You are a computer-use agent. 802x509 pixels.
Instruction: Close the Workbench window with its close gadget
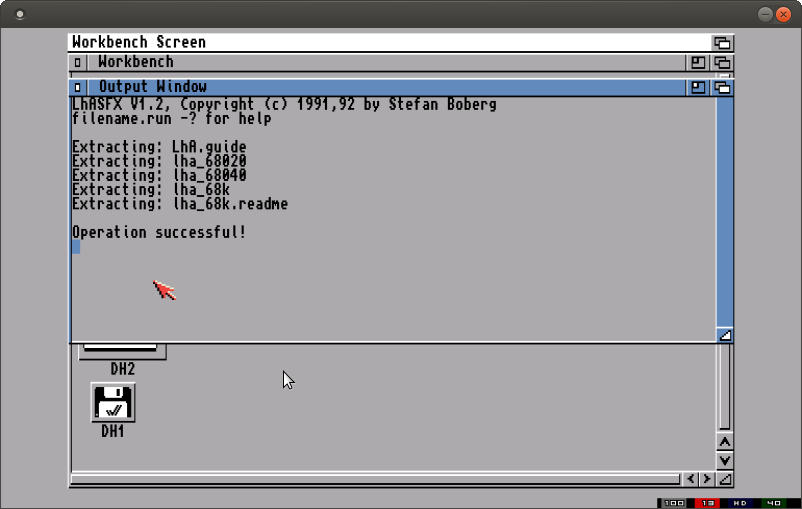point(78,63)
